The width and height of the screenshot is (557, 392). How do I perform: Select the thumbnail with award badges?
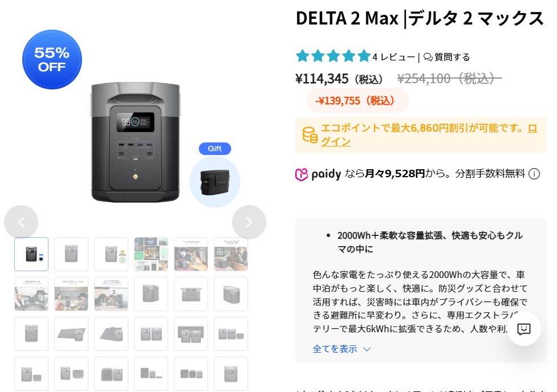pyautogui.click(x=111, y=254)
